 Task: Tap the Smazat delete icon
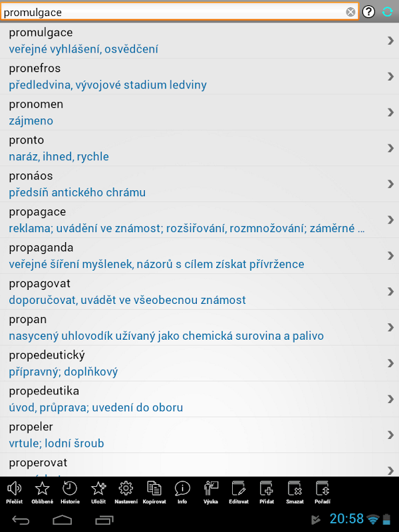pyautogui.click(x=295, y=491)
